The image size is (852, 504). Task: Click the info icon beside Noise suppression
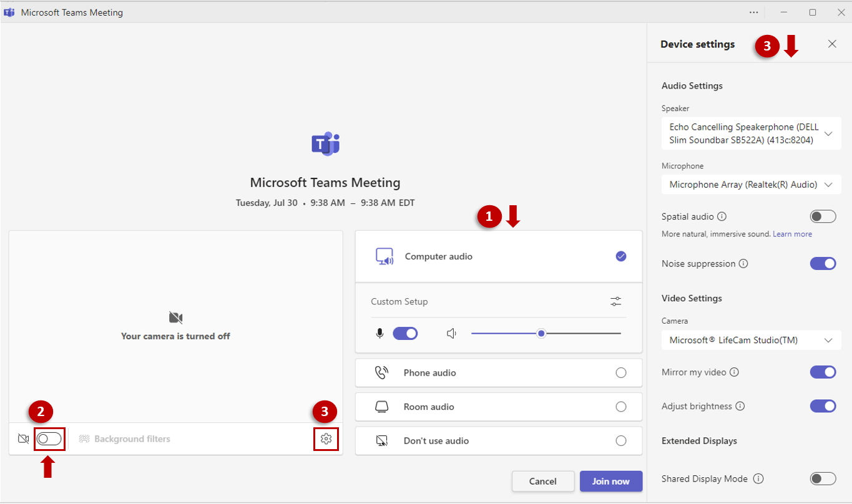743,264
